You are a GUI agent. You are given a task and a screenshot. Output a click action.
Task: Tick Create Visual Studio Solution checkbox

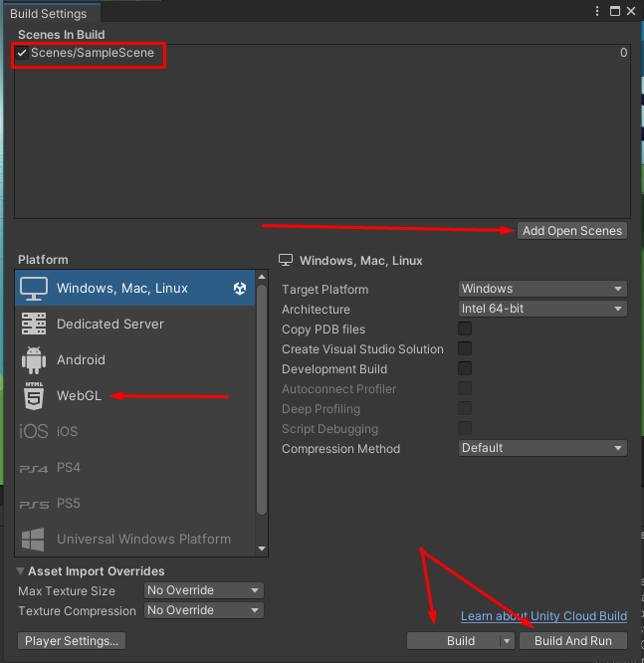pyautogui.click(x=465, y=349)
